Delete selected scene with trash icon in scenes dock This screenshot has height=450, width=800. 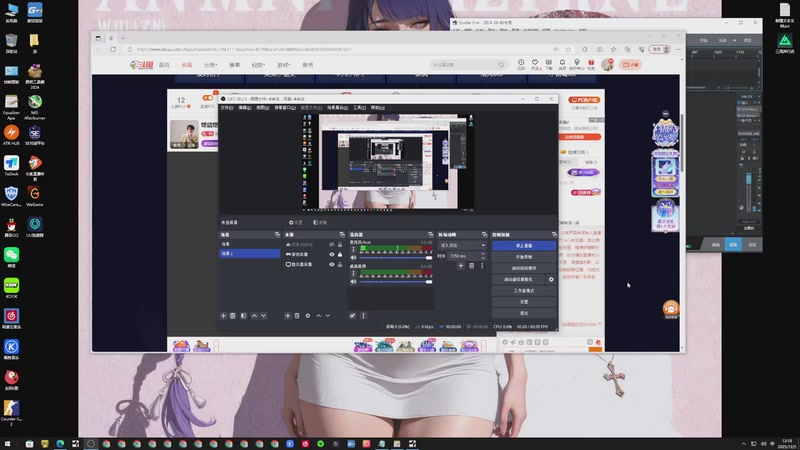point(233,316)
